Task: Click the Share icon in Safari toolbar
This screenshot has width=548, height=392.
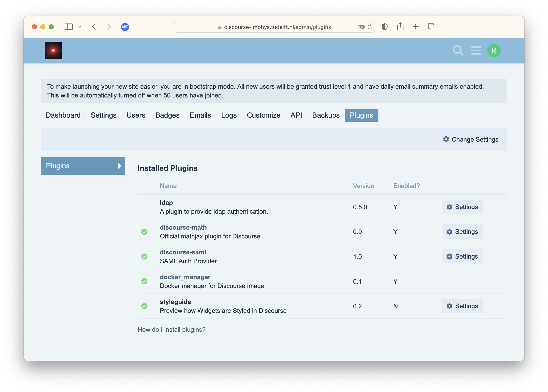Action: [400, 26]
